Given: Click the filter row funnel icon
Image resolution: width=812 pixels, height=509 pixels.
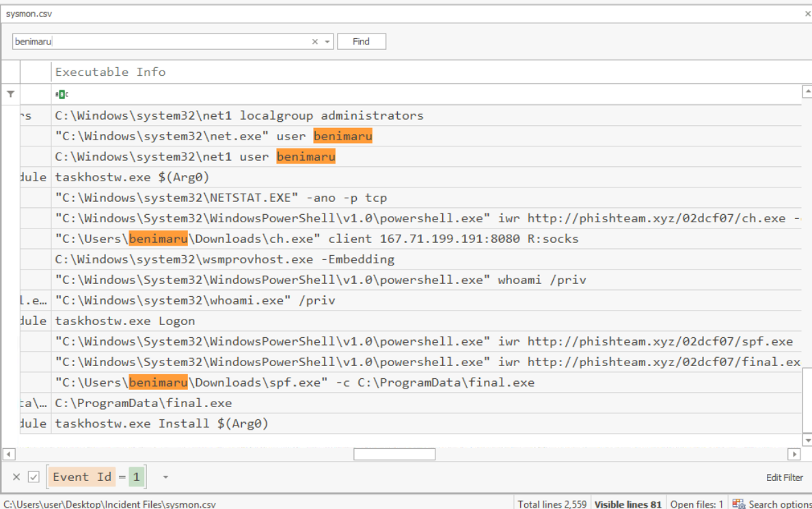Looking at the screenshot, I should tap(10, 94).
